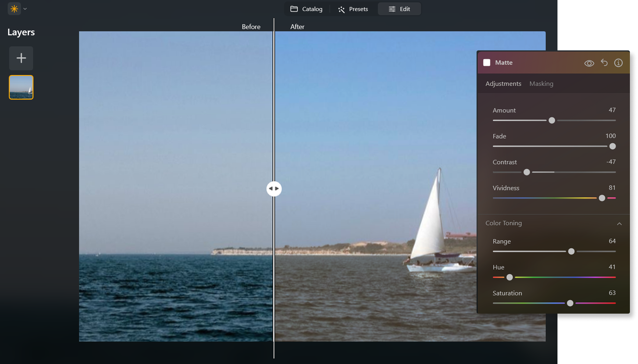Click the Saturation value 63

[612, 293]
